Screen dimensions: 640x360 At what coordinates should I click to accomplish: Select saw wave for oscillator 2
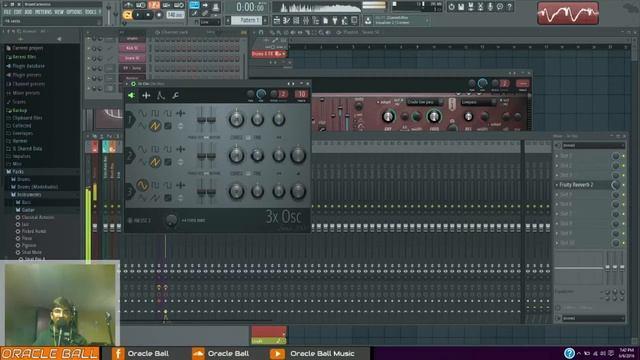click(x=155, y=162)
